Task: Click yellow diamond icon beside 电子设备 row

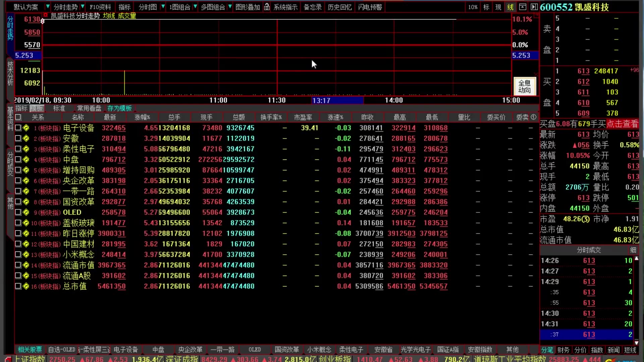Action: click(26, 128)
